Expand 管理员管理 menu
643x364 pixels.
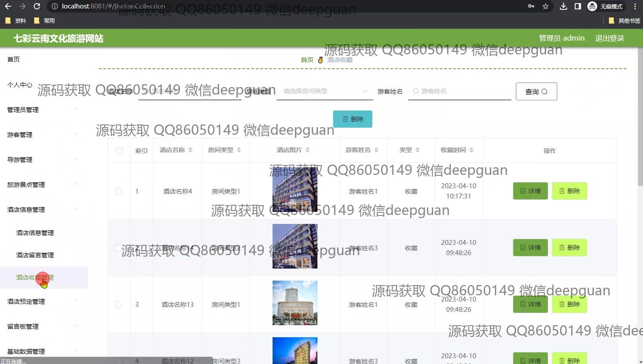tap(44, 110)
